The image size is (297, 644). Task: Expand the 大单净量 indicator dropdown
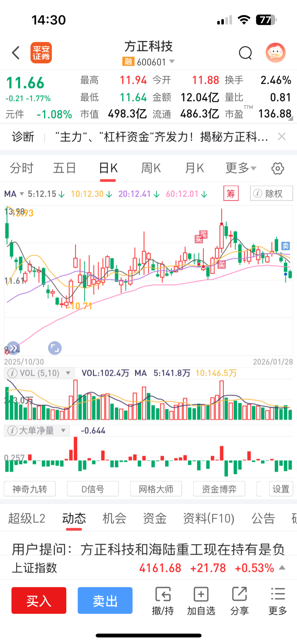pos(63,431)
